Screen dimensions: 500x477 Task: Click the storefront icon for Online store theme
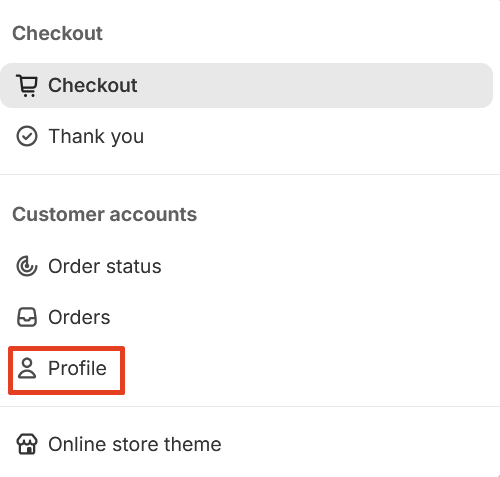(27, 444)
